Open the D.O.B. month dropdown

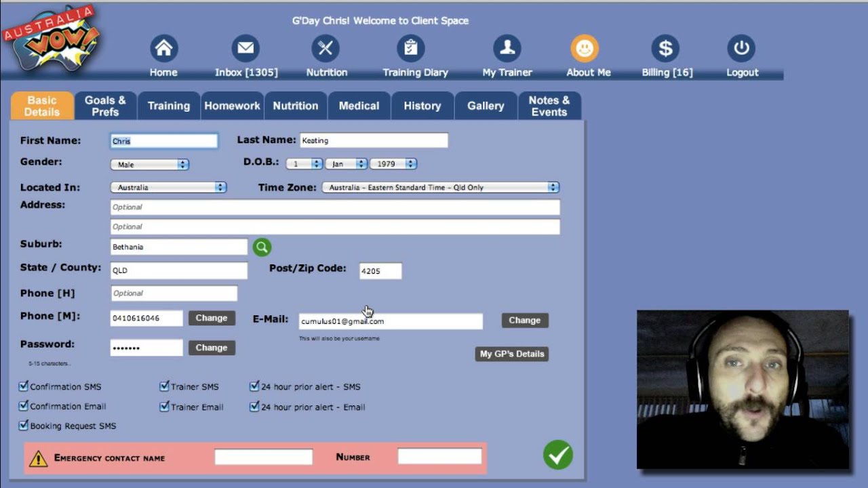346,164
